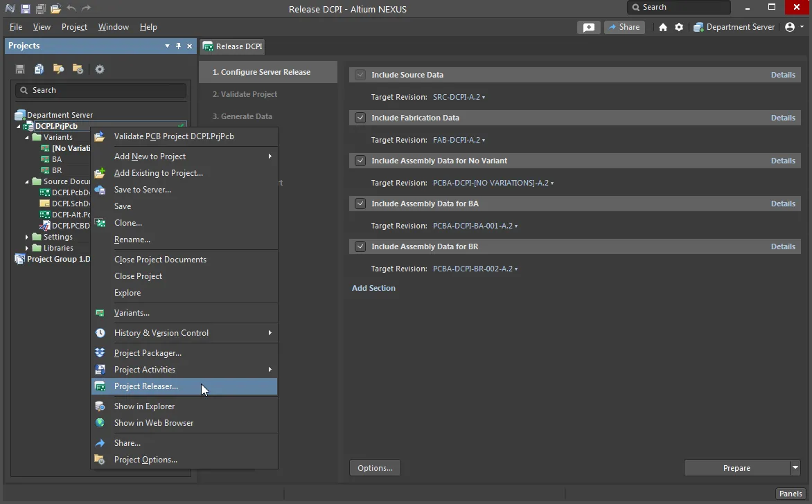Screen dimensions: 812x504
Task: Click the Projects panel Search field
Action: (x=100, y=90)
